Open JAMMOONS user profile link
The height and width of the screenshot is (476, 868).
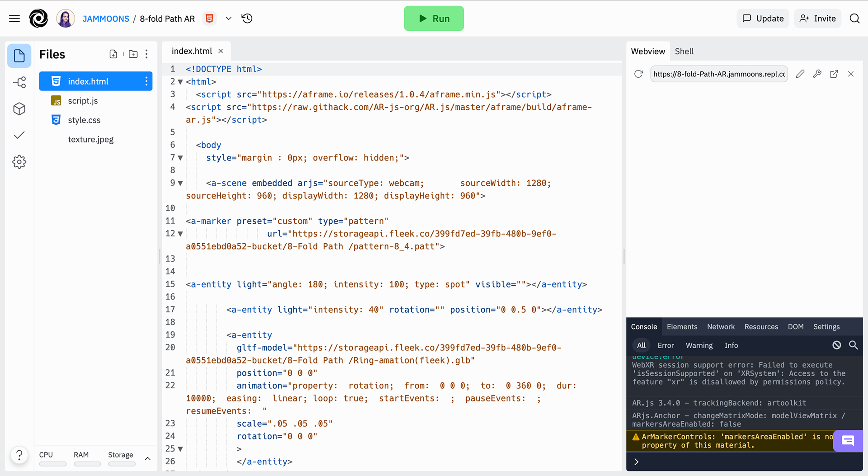pyautogui.click(x=106, y=19)
